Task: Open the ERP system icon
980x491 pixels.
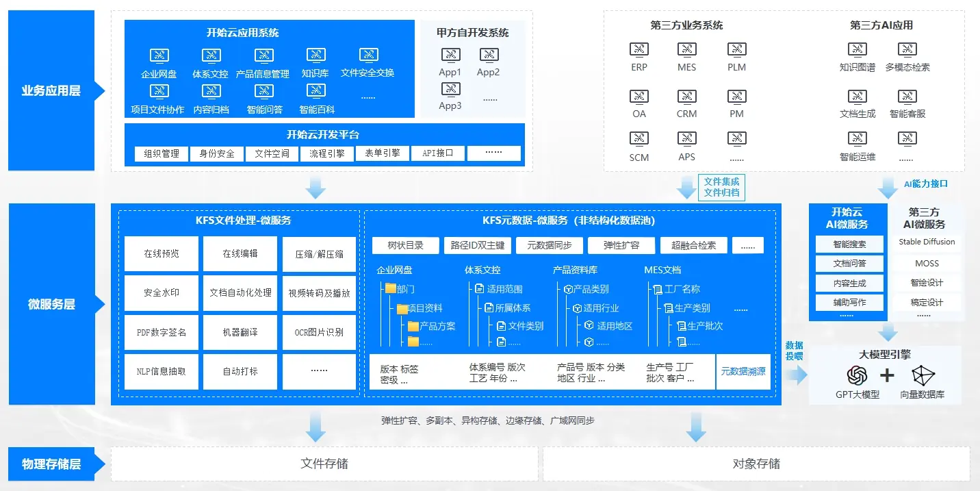Action: point(639,49)
